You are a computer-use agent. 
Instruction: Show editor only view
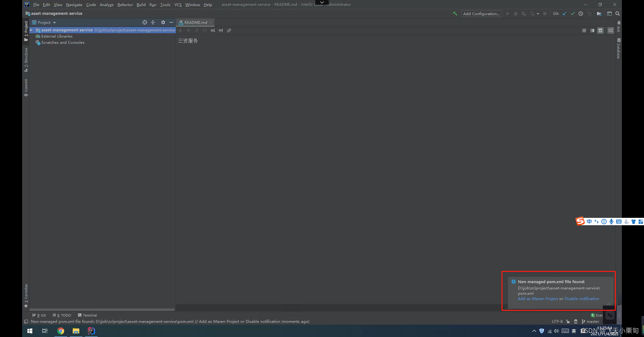(x=584, y=31)
